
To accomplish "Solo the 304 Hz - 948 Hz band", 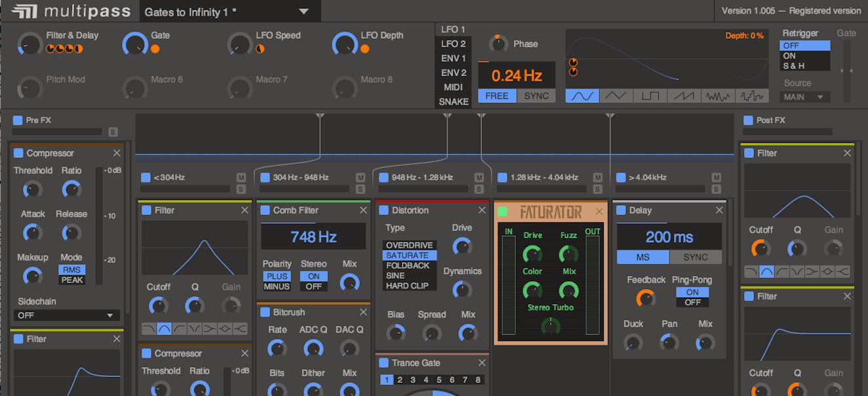I will 361,189.
